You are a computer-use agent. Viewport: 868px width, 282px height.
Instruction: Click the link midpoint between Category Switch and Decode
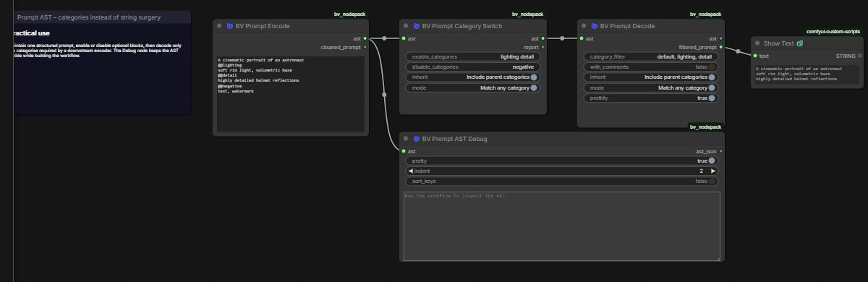coord(562,38)
